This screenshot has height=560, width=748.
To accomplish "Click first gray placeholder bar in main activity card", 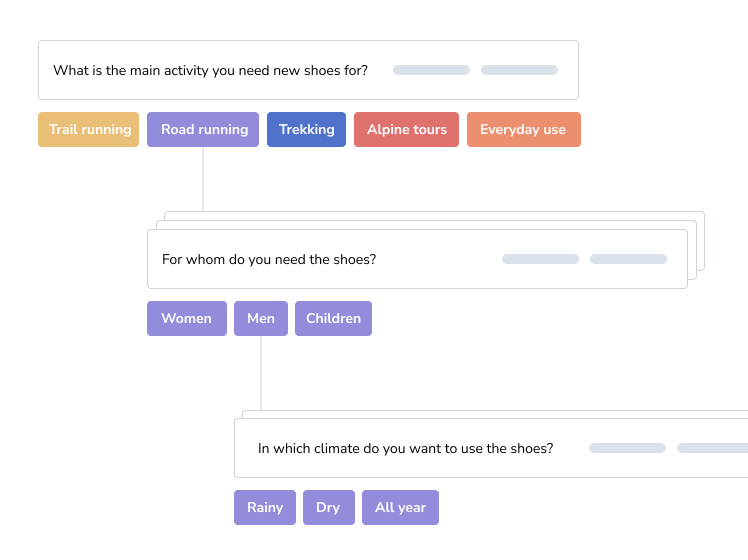I will pyautogui.click(x=431, y=70).
